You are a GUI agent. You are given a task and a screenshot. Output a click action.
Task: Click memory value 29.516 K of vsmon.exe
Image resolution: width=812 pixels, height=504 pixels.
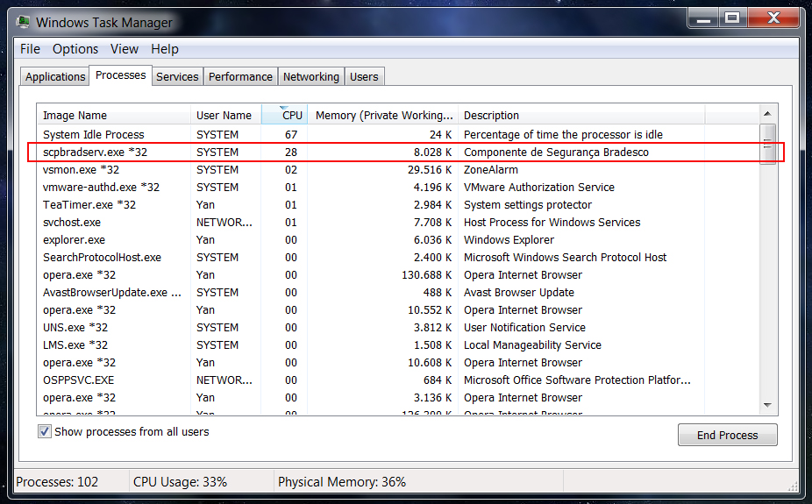tap(430, 170)
